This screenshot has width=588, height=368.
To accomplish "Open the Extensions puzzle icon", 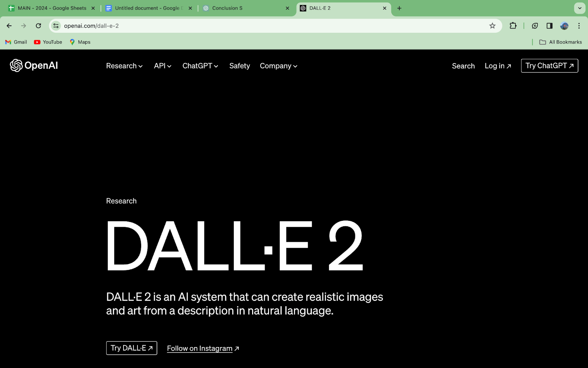I will (x=513, y=26).
